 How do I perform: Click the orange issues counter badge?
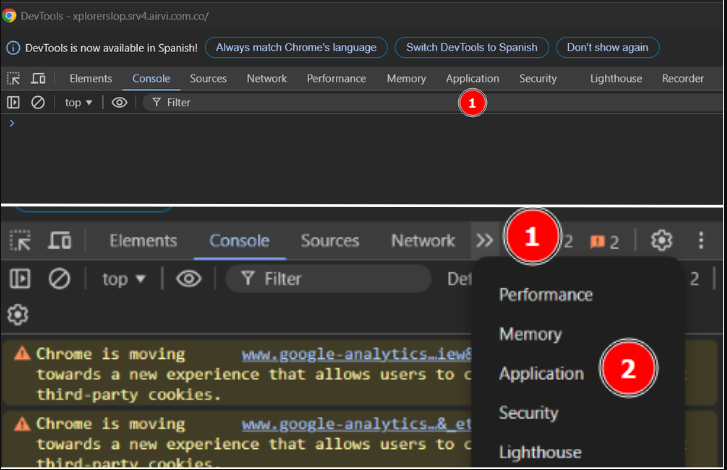(x=605, y=241)
